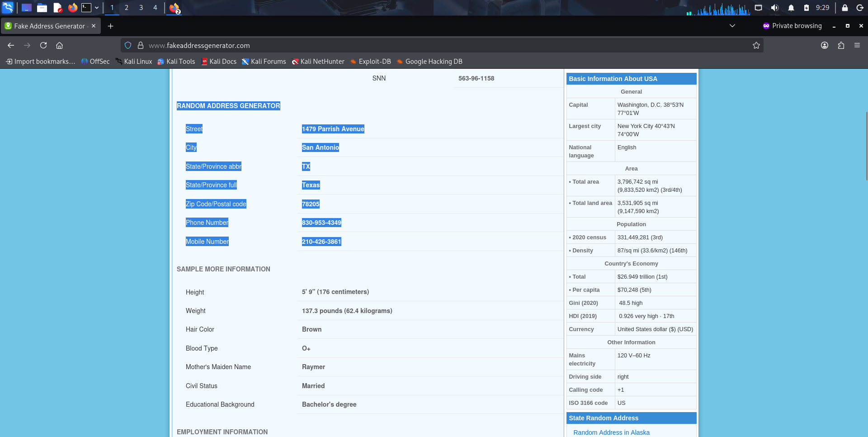Screen dimensions: 868x437
Task: Click the street value 1479 Parrish Avenue
Action: click(333, 129)
